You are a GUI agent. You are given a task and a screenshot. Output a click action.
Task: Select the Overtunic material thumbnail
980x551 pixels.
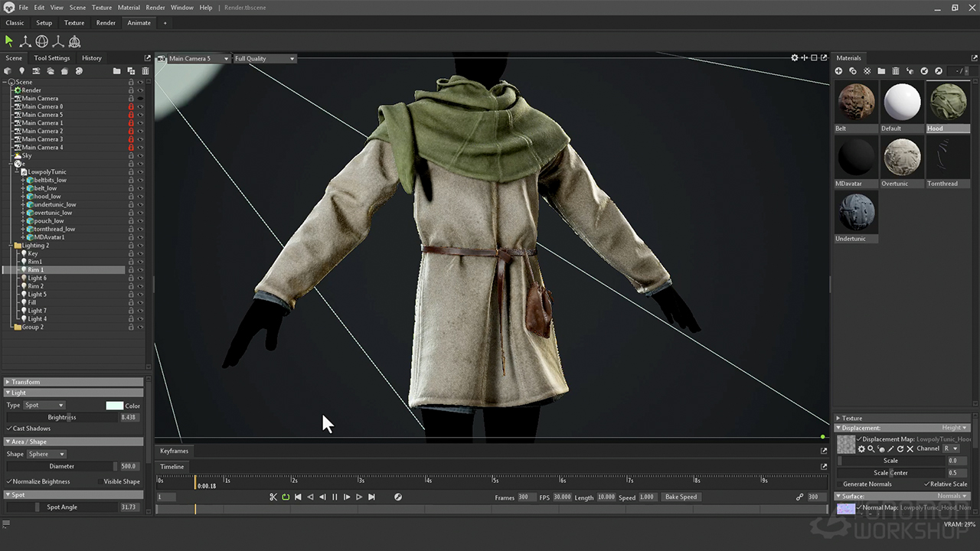(902, 158)
